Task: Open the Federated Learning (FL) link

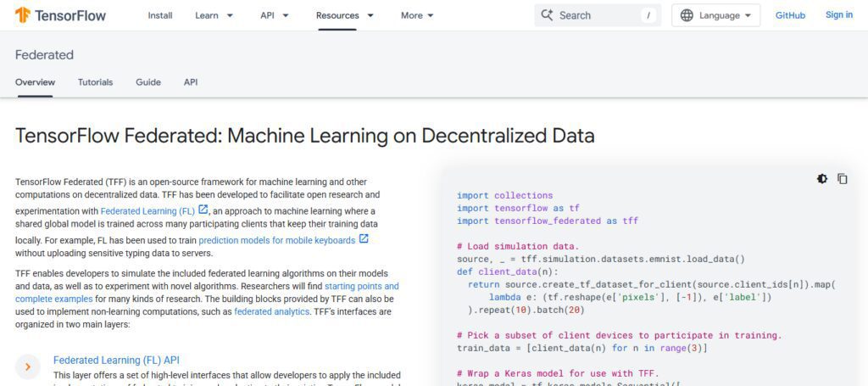Action: 147,211
